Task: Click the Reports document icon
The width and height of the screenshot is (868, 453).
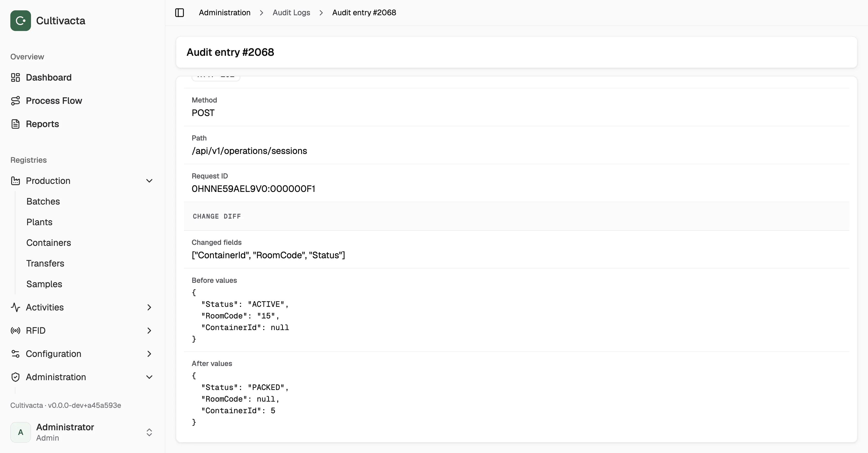Action: tap(16, 124)
